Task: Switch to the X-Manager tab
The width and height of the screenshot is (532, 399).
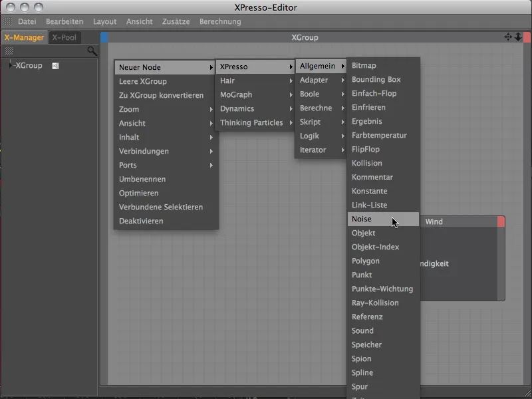Action: click(x=24, y=37)
